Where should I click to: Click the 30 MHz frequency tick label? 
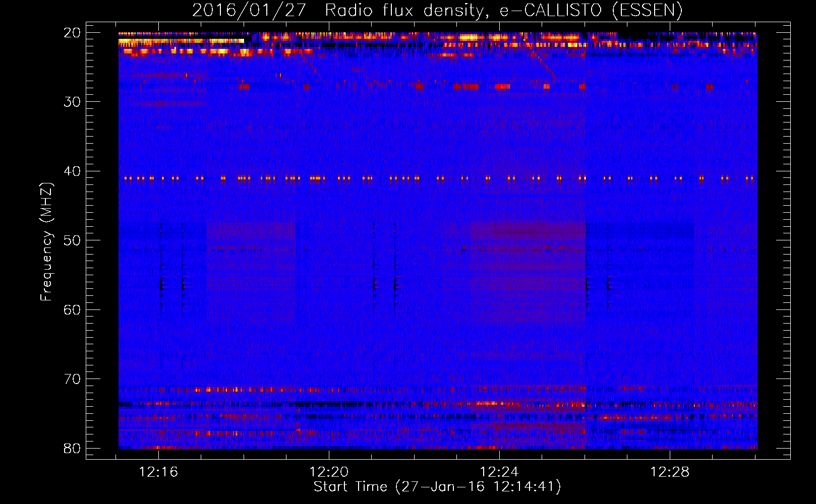(72, 102)
